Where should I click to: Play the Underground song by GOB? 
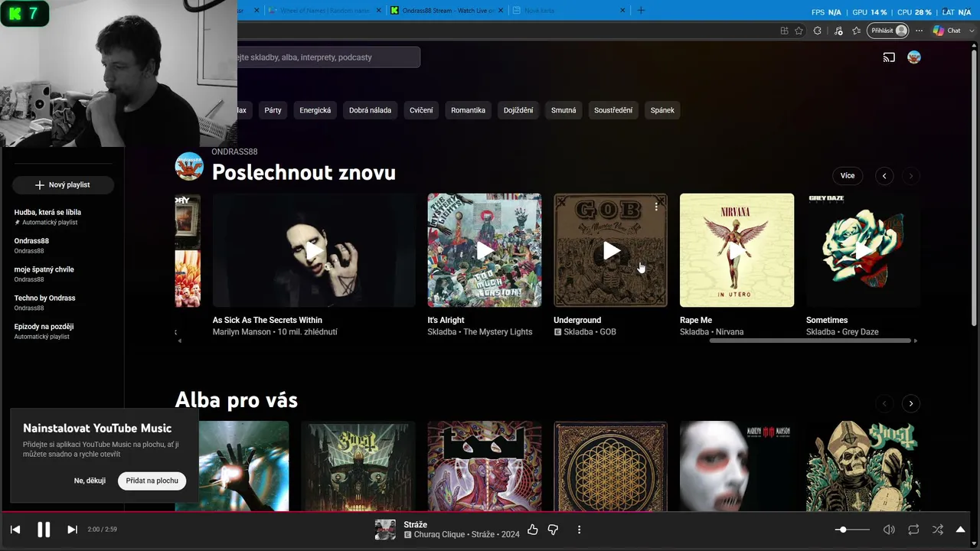611,250
